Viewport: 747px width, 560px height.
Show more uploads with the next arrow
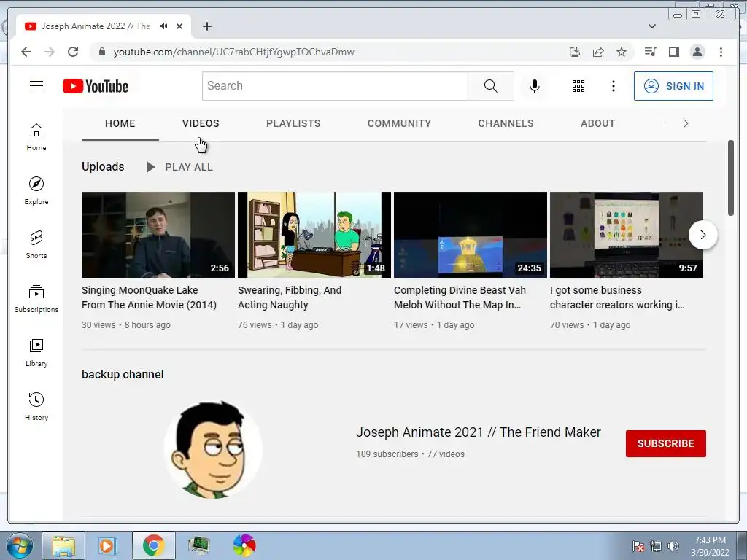[x=703, y=235]
